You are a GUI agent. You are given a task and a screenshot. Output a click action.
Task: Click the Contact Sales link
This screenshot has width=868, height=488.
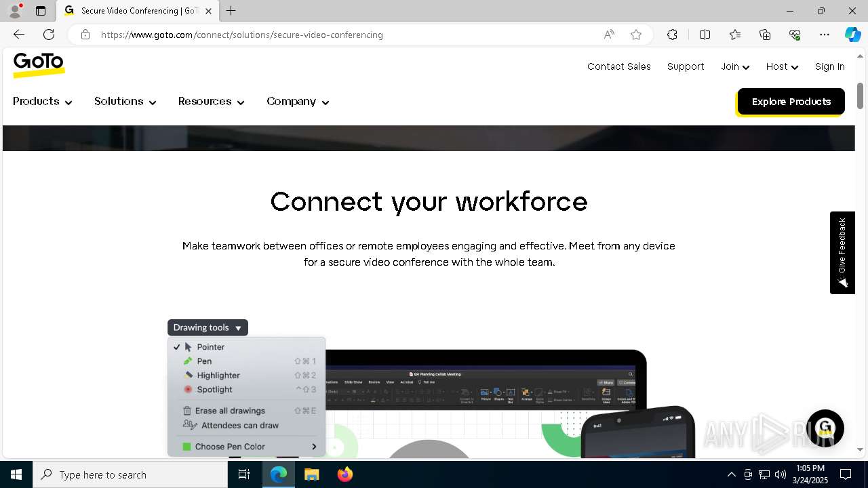click(x=619, y=66)
